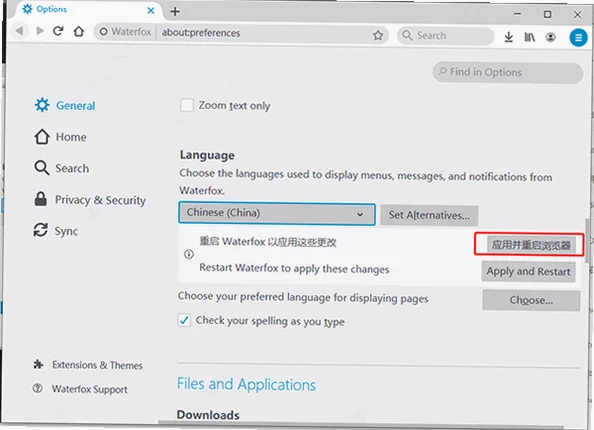594x430 pixels.
Task: Open the Downloads arrow icon
Action: (509, 37)
